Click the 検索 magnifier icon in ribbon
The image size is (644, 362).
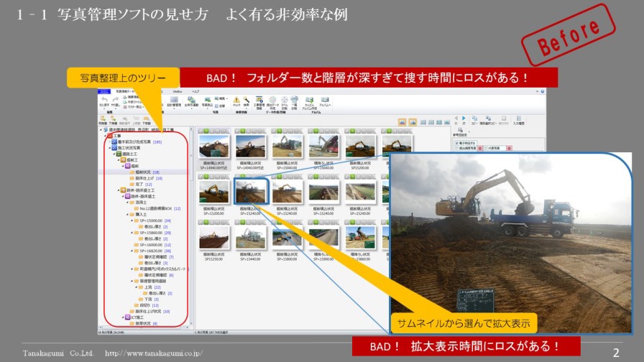[x=248, y=101]
